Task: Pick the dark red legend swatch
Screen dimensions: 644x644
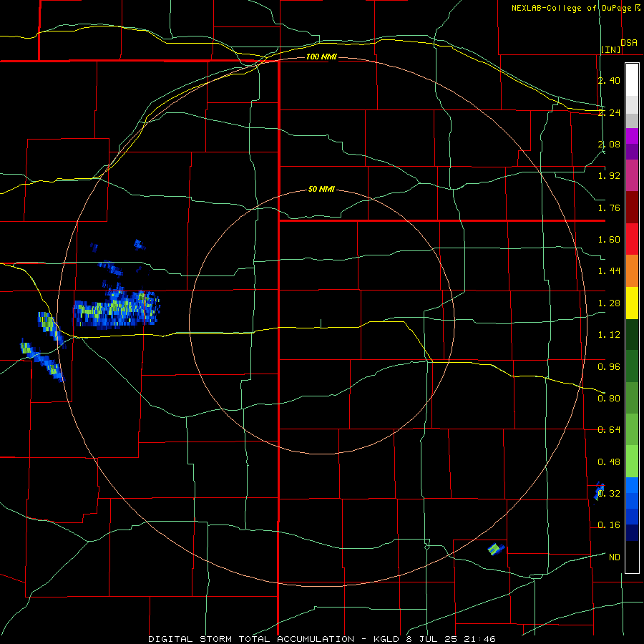Action: 632,208
